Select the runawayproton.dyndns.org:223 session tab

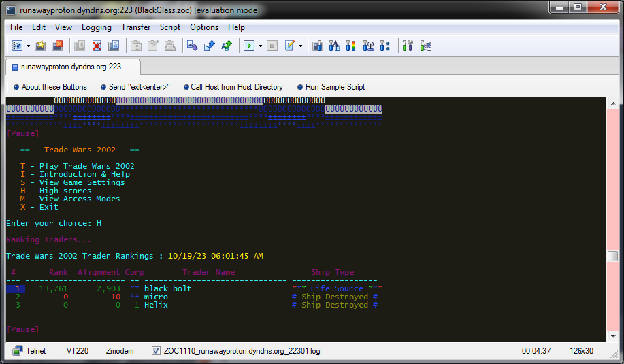click(x=71, y=67)
